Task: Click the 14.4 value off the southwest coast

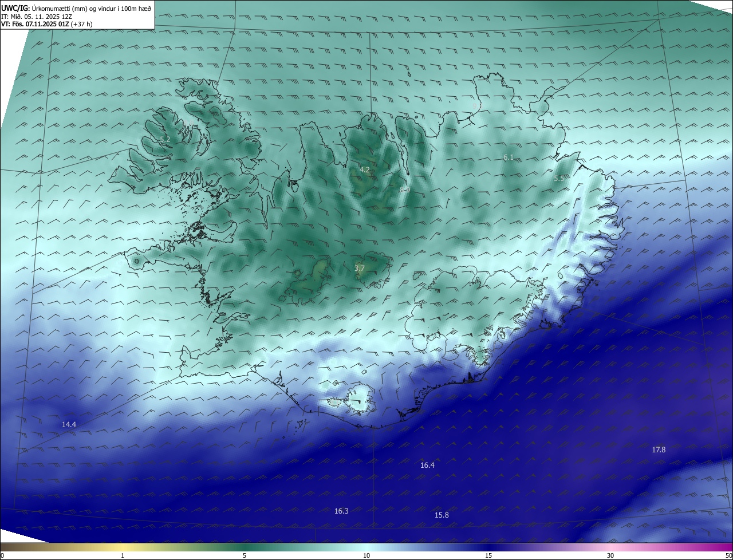Action: (69, 424)
